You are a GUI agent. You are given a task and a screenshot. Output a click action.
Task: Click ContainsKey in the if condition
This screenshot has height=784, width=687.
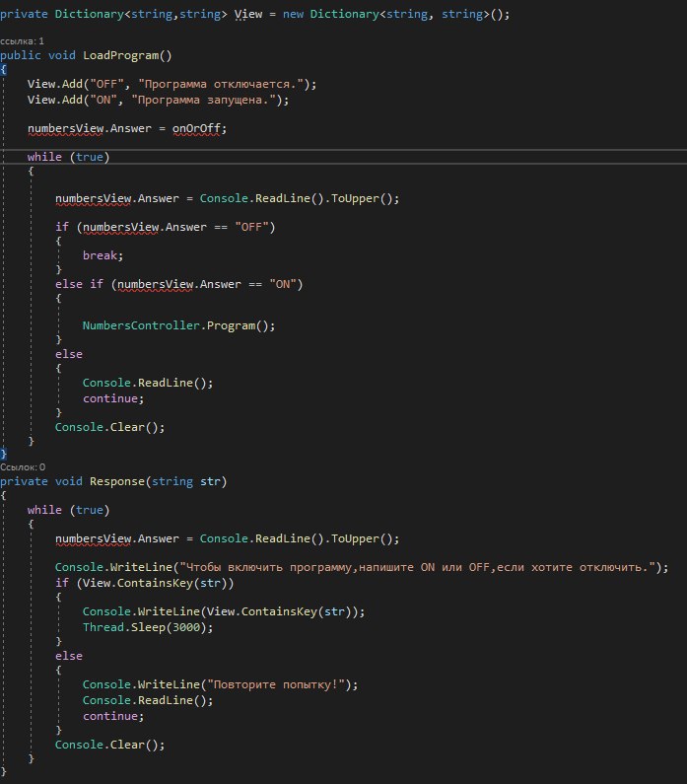pyautogui.click(x=155, y=583)
